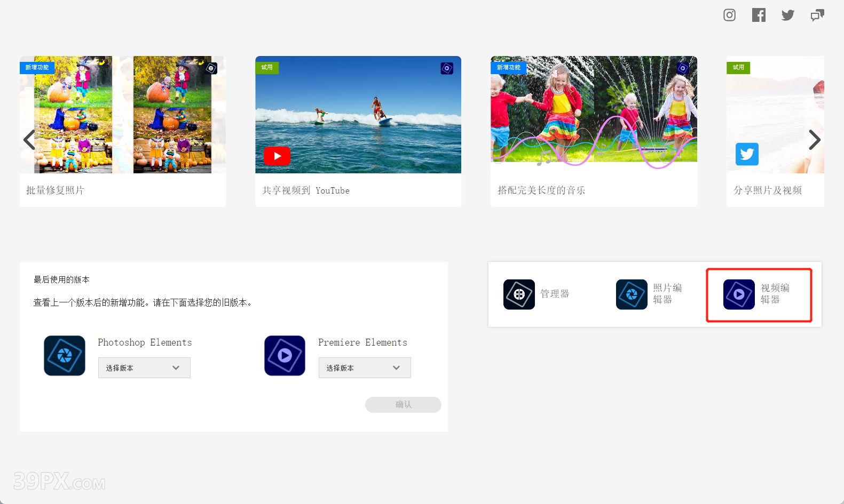
Task: Click the large Photoshop Elements logo icon
Action: pos(65,356)
